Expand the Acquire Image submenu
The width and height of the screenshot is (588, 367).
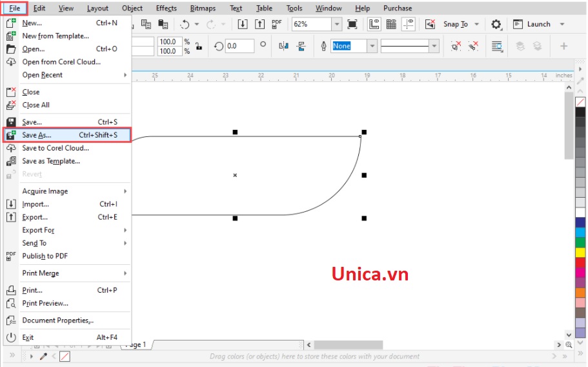125,191
